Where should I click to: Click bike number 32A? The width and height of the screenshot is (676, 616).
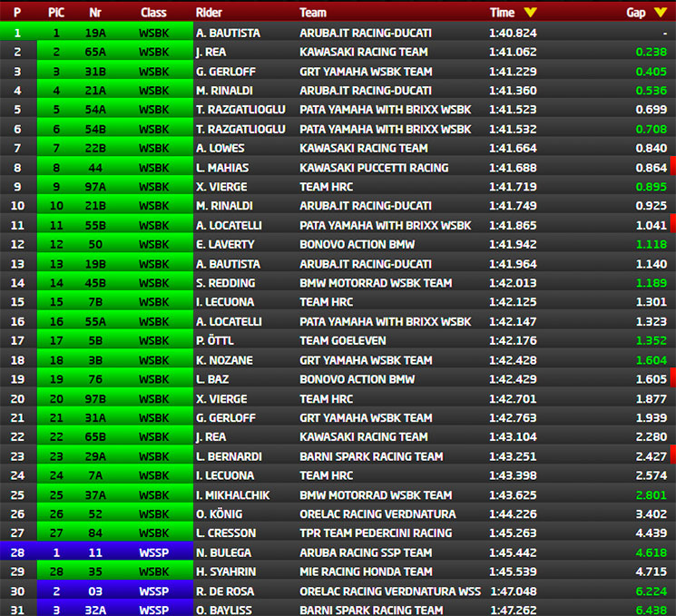[x=95, y=611]
